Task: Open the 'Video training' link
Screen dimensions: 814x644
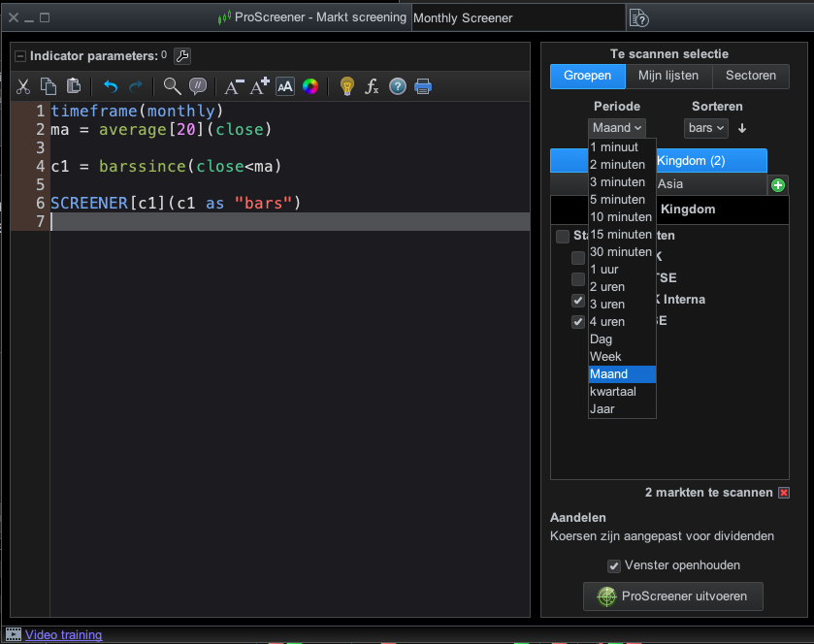Action: pyautogui.click(x=63, y=635)
